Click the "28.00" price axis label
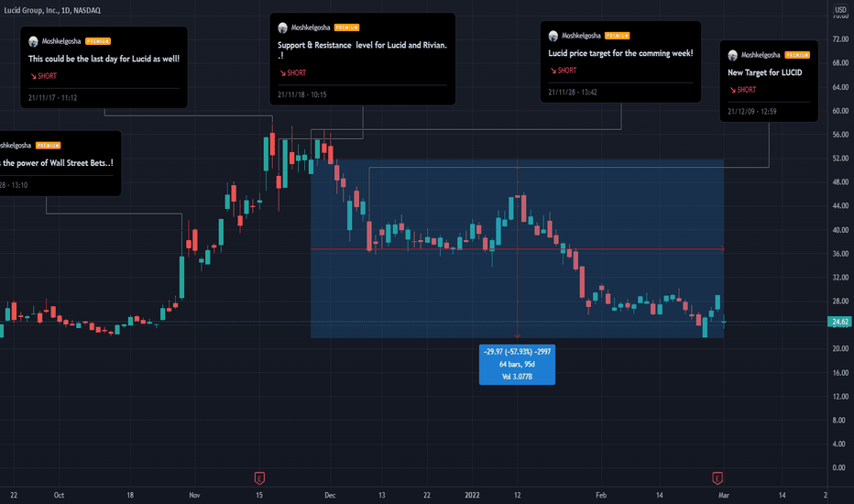 pyautogui.click(x=840, y=301)
